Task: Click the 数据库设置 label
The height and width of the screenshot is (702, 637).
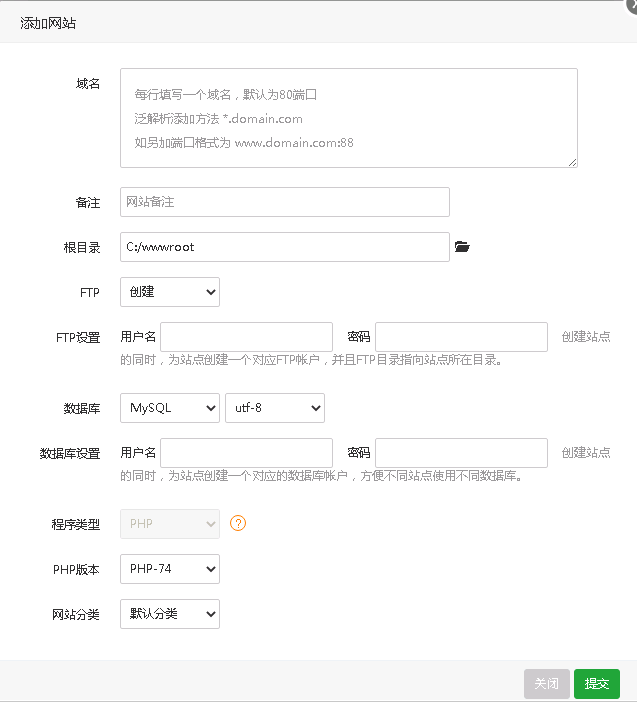Action: [x=70, y=454]
